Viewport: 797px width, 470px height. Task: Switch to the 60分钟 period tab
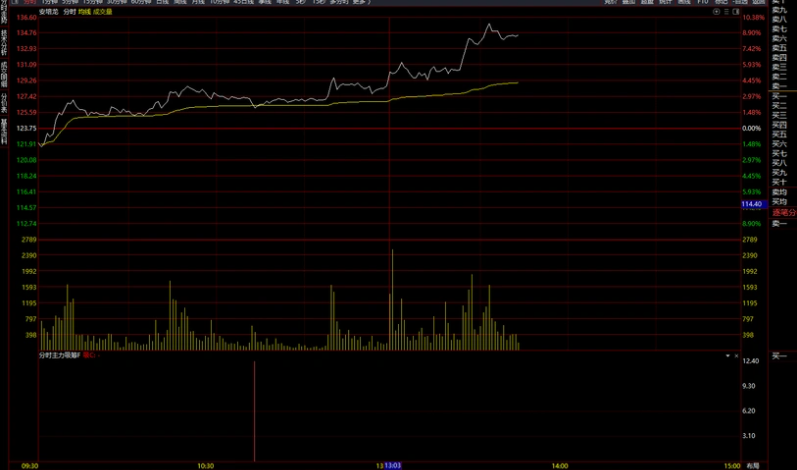pos(140,2)
